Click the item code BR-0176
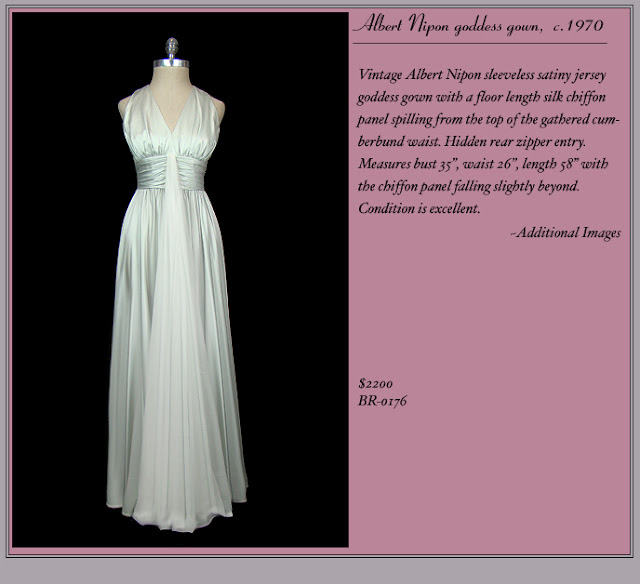640x584 pixels. click(382, 401)
